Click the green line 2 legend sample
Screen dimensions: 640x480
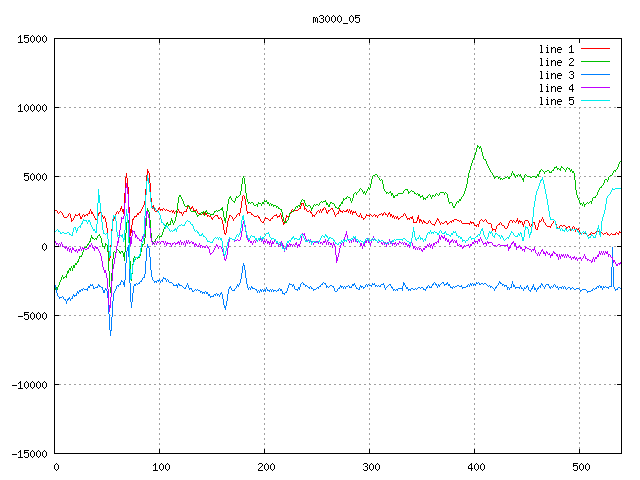tap(595, 62)
